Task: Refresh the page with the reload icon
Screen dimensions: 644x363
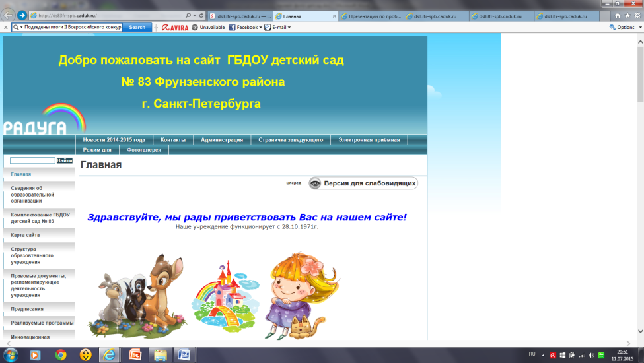Action: coord(201,16)
